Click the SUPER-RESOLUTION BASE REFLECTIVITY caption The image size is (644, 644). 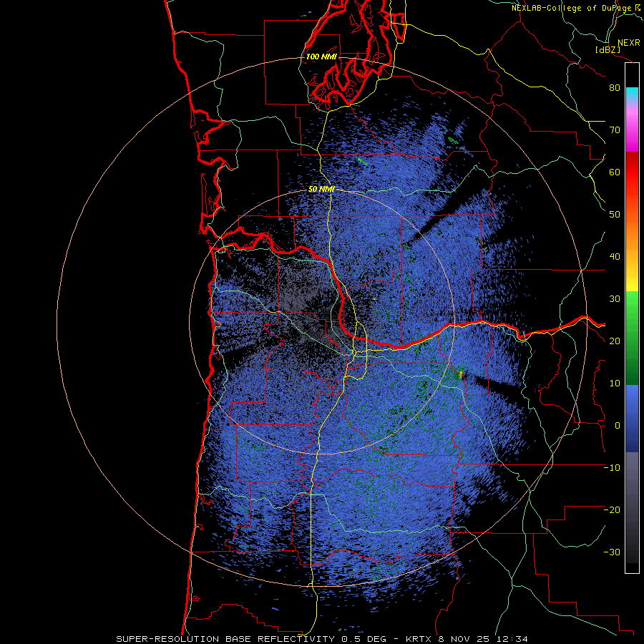(x=225, y=639)
